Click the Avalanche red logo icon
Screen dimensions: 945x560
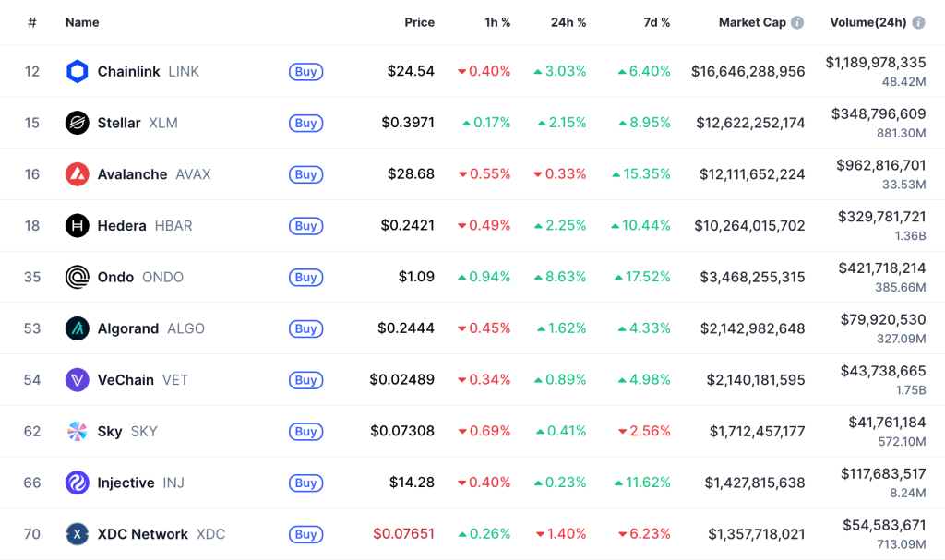pyautogui.click(x=78, y=174)
